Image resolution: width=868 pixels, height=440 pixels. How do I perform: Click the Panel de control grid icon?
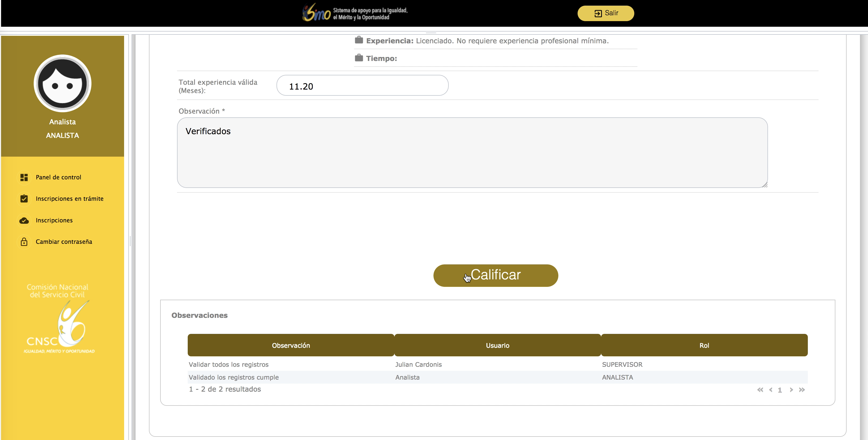(24, 177)
